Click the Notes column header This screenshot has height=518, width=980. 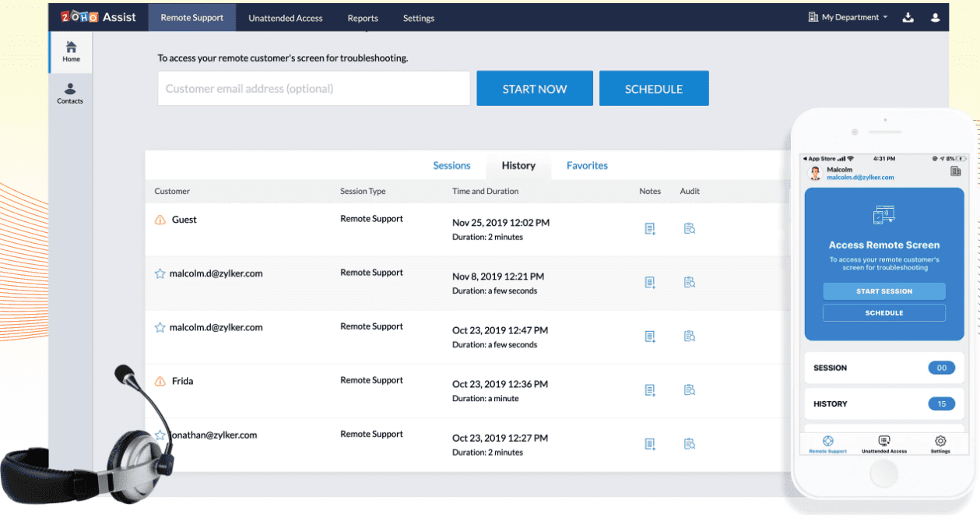click(650, 191)
